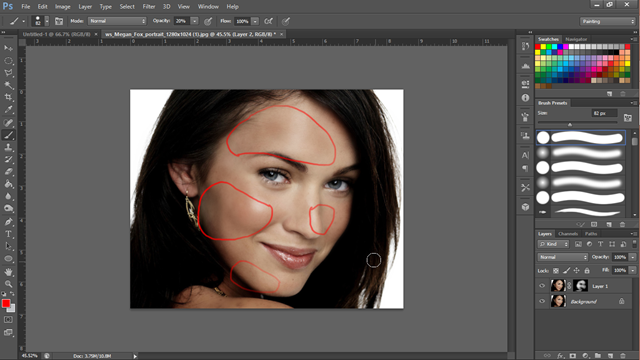Open the layer filter Kind dropdown
640x360 pixels.
pyautogui.click(x=553, y=244)
